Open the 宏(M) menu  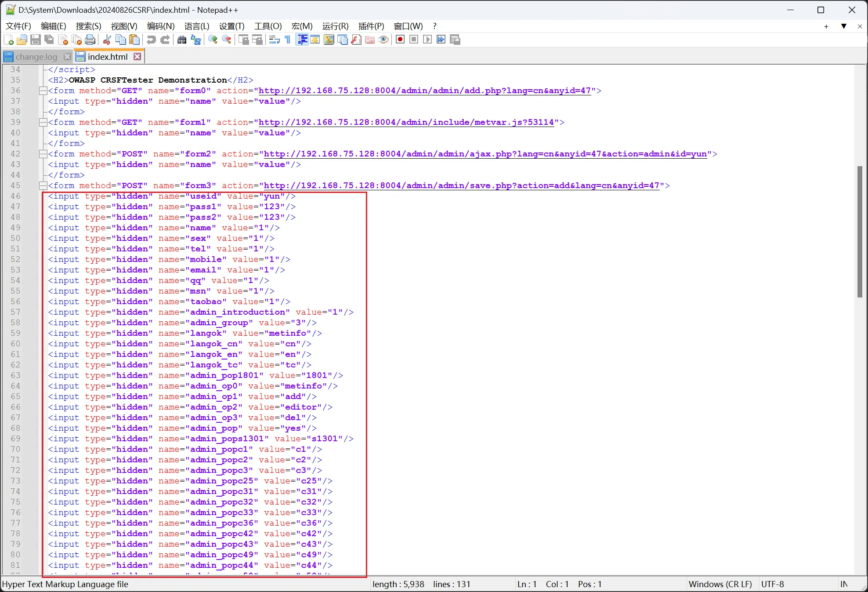point(302,26)
